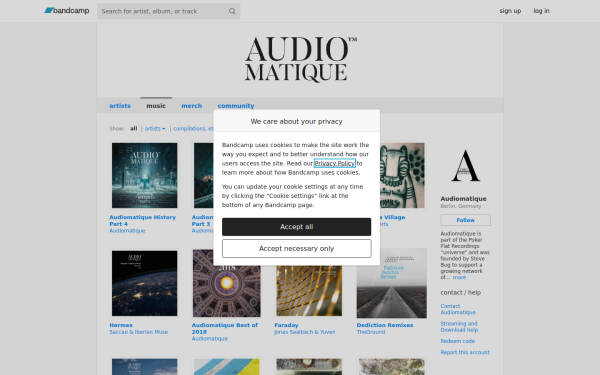600x375 pixels.
Task: Click Audiomatique History Part 4 title link
Action: click(142, 220)
